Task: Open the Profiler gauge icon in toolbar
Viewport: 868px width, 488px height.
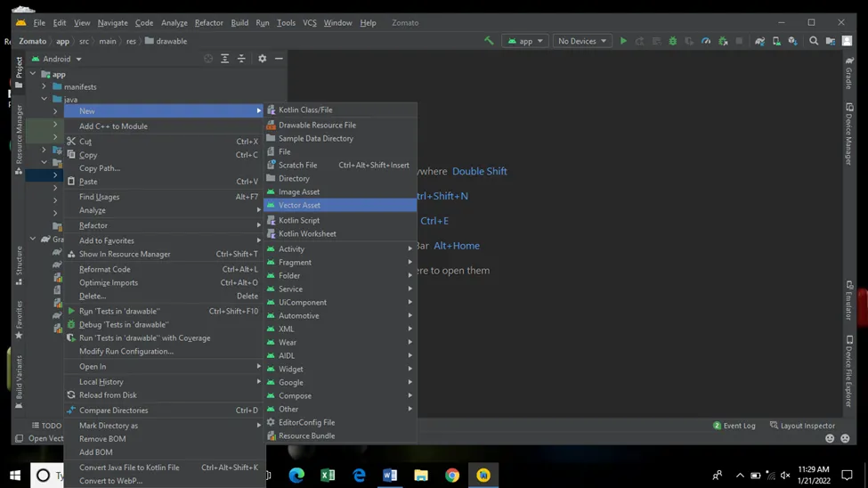Action: (x=706, y=41)
